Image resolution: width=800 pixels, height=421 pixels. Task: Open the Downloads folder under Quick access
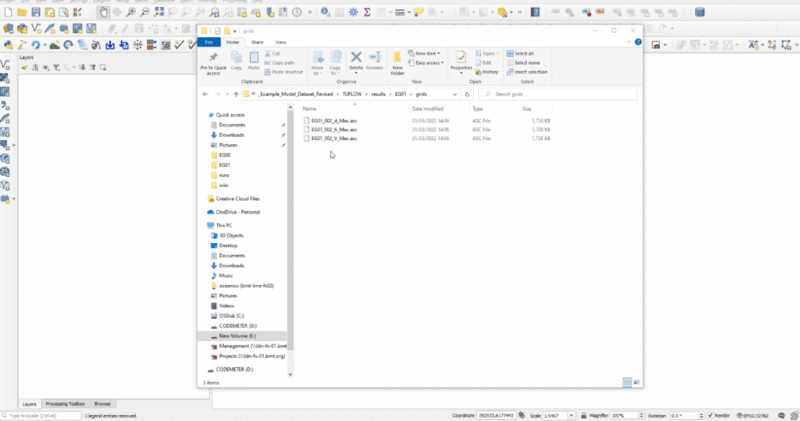[x=232, y=134]
